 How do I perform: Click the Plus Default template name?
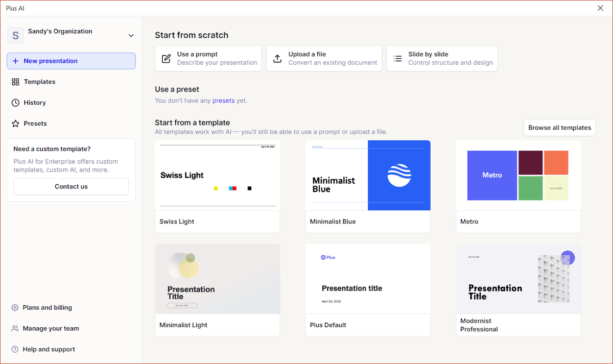coord(328,325)
